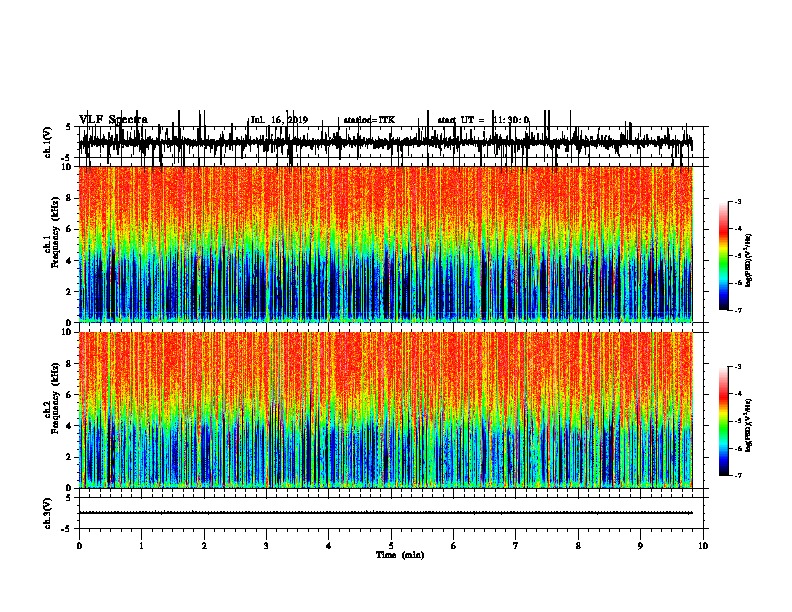Click time axis tick label "1" at bottom
Viewport: 792px width, 612px height.
click(141, 545)
